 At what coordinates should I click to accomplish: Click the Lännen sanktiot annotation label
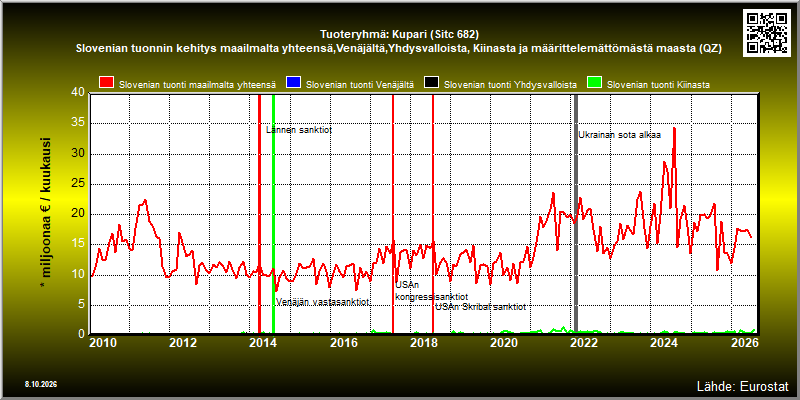click(x=299, y=130)
